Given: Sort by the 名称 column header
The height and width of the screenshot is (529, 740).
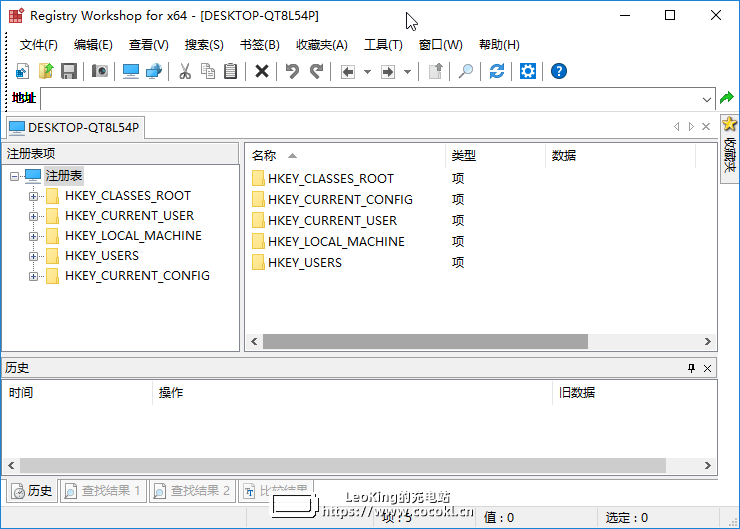Looking at the screenshot, I should pos(345,156).
